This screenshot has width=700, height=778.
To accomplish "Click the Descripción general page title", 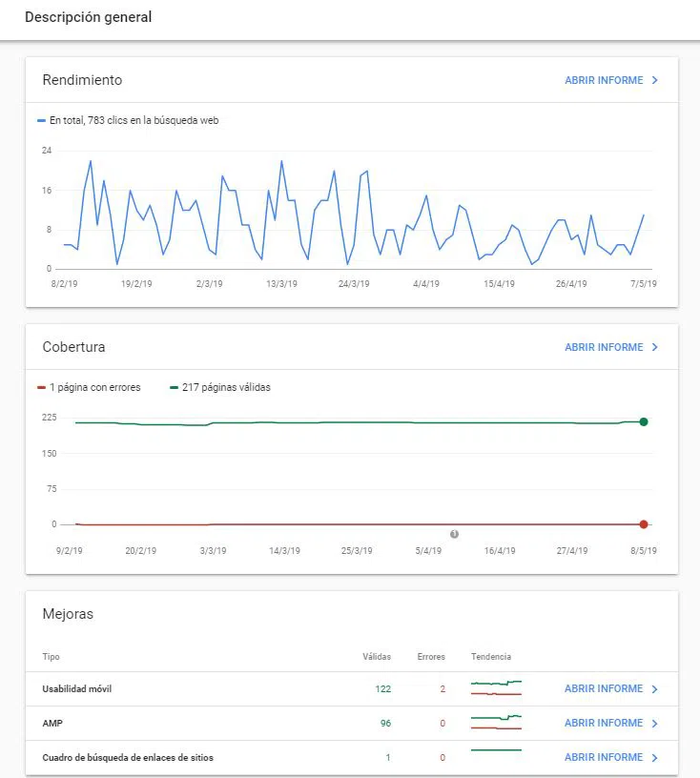I will 89,17.
